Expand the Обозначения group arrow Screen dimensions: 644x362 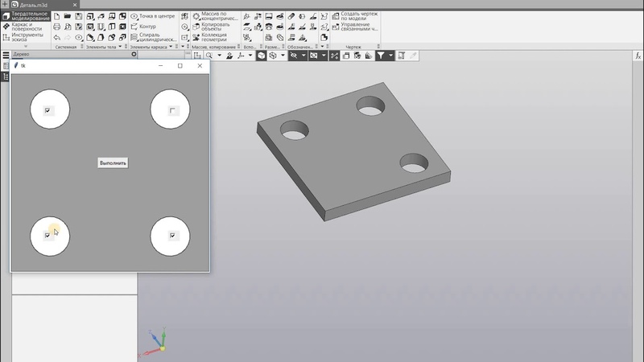pos(322,47)
